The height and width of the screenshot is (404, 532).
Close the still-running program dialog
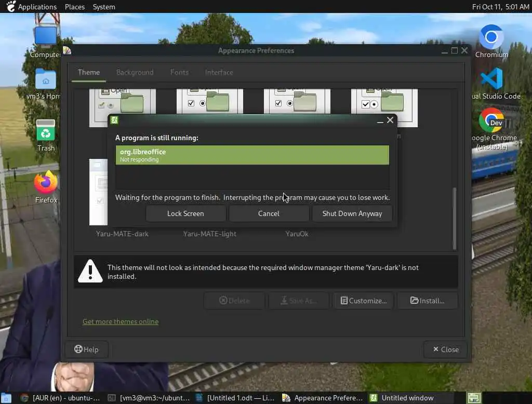[390, 120]
